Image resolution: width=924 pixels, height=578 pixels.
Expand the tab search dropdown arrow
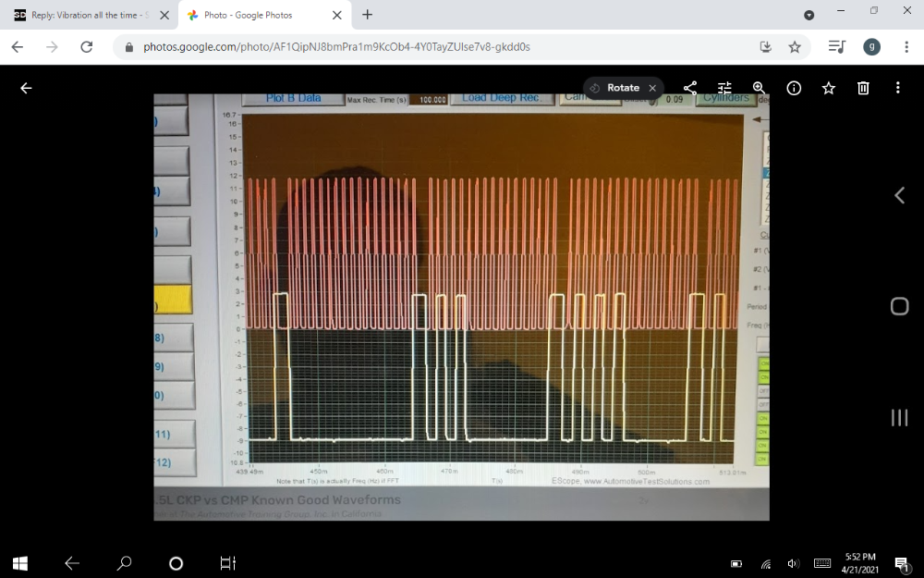tap(809, 15)
